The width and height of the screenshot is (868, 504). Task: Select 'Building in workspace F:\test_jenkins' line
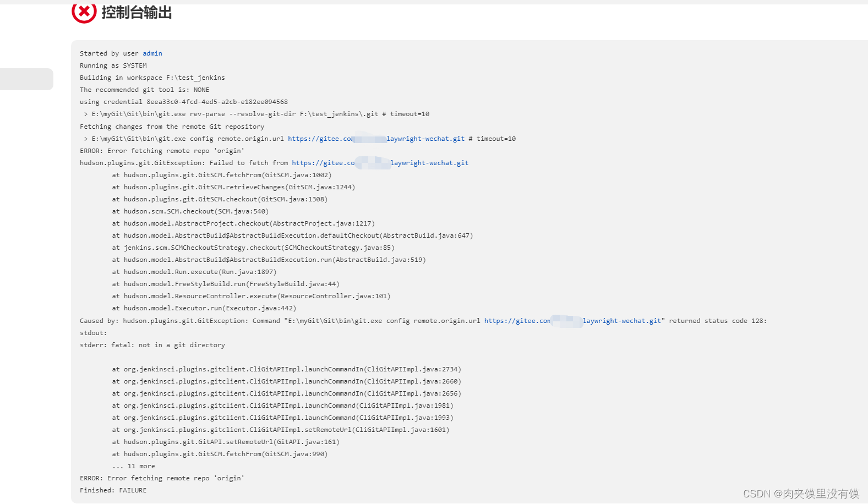point(152,78)
